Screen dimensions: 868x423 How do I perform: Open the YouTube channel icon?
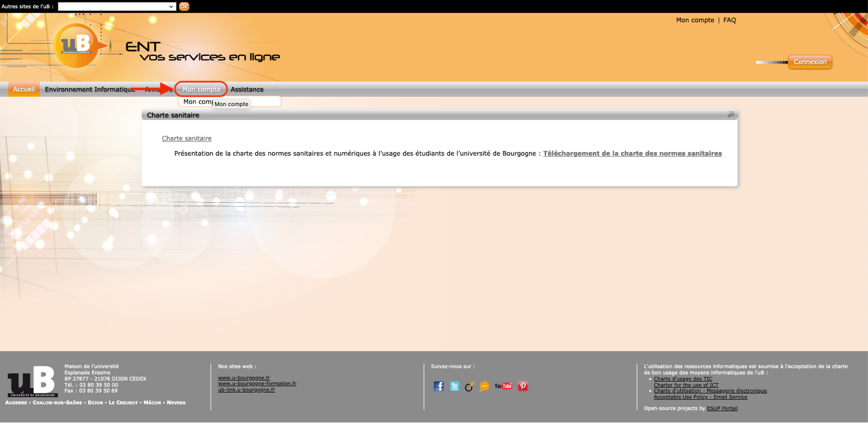click(503, 386)
